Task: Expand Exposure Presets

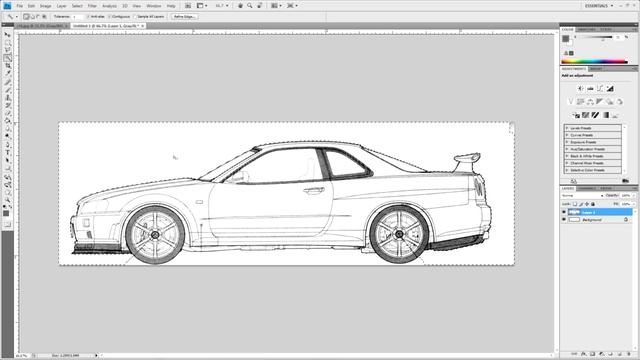Action: 567,142
